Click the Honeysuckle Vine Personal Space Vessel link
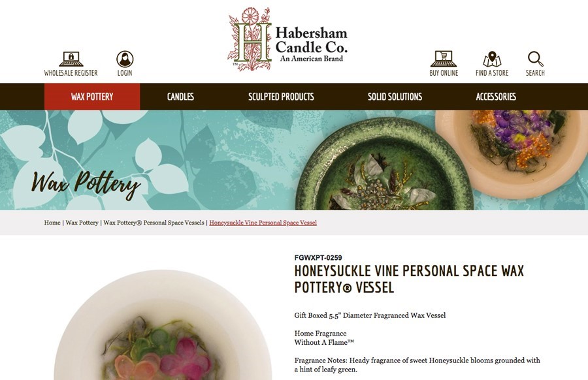Image resolution: width=588 pixels, height=380 pixels. click(263, 223)
